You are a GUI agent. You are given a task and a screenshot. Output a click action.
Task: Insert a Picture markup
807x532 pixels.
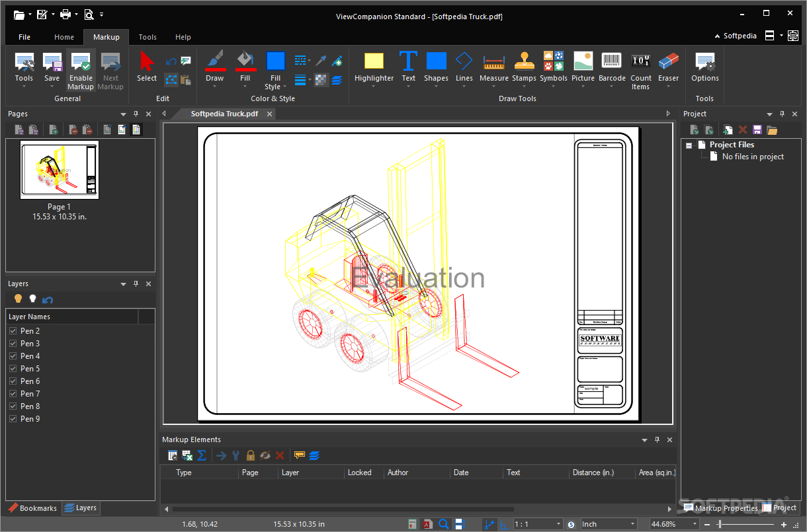583,69
